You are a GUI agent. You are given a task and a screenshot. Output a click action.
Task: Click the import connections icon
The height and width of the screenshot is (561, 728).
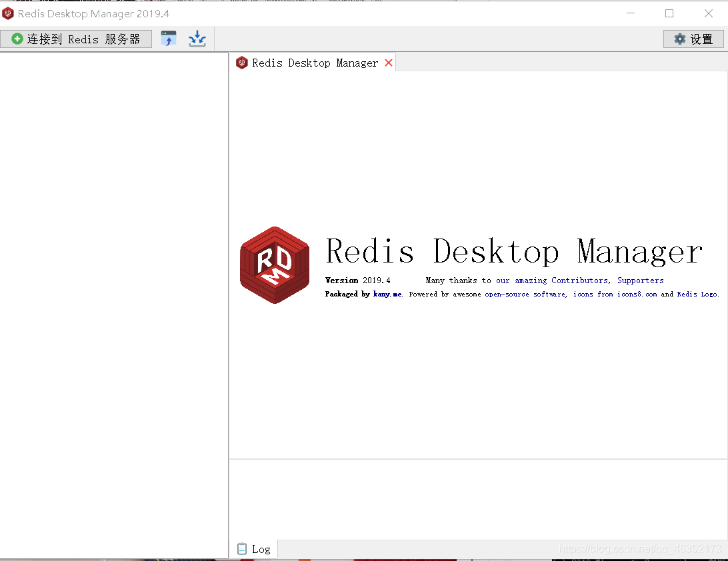(x=169, y=39)
